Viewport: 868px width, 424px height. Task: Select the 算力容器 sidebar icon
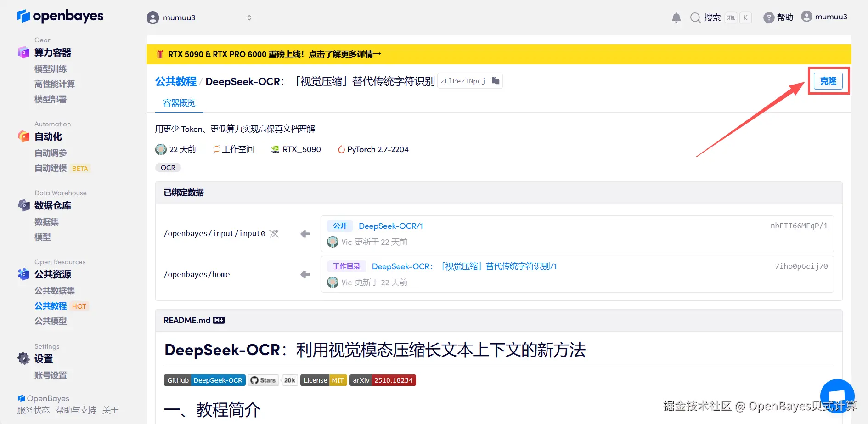(x=23, y=52)
